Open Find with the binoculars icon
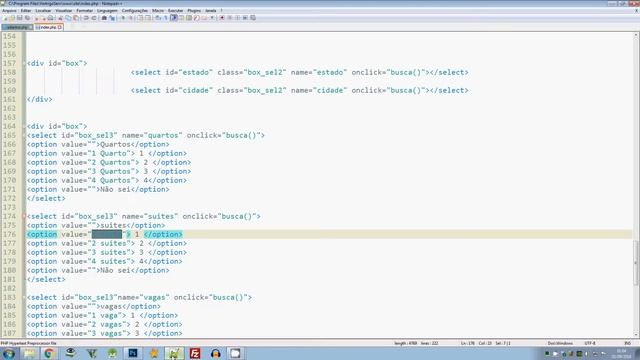The width and height of the screenshot is (640, 360). 104,18
